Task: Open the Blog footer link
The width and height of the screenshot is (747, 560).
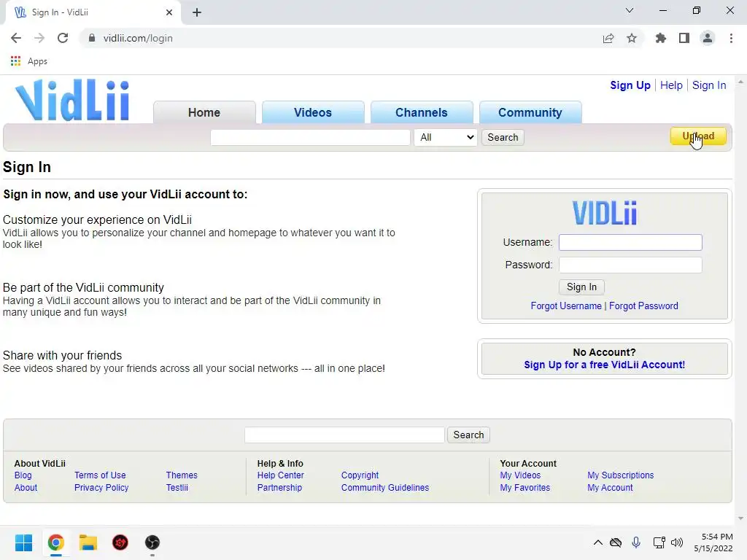Action: [23, 475]
